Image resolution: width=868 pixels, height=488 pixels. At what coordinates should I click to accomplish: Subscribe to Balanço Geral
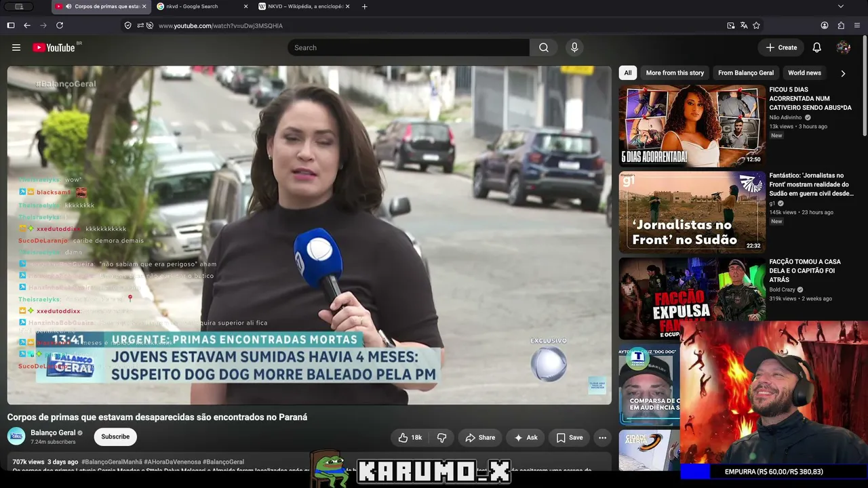click(x=115, y=437)
